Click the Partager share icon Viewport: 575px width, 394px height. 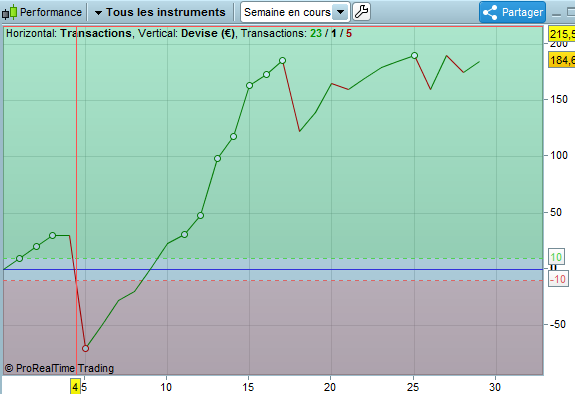coord(490,12)
